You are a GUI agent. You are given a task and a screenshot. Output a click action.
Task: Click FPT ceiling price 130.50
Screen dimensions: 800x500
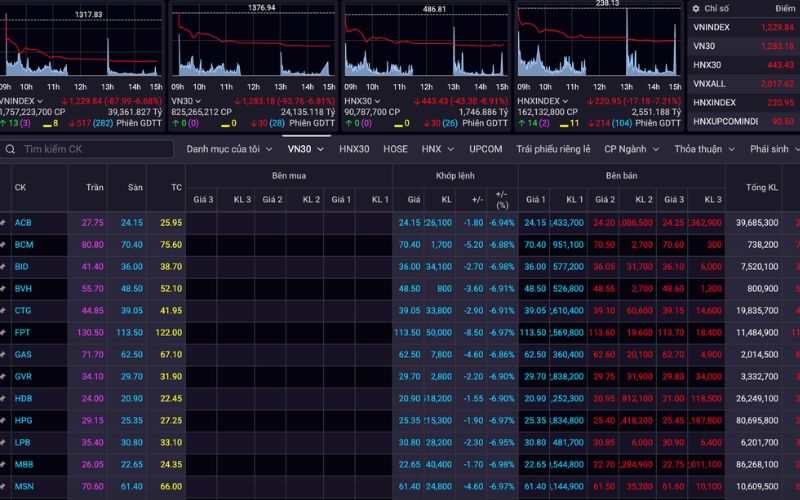[90, 332]
